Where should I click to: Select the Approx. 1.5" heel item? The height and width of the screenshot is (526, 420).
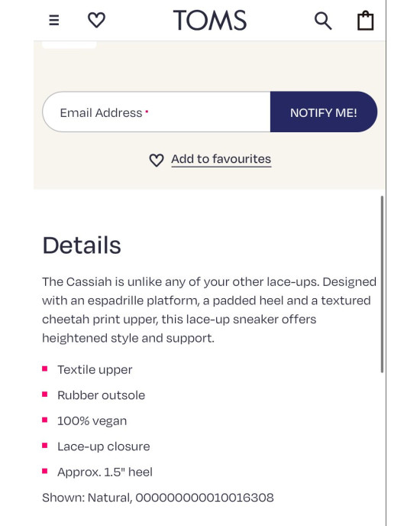[x=105, y=472]
